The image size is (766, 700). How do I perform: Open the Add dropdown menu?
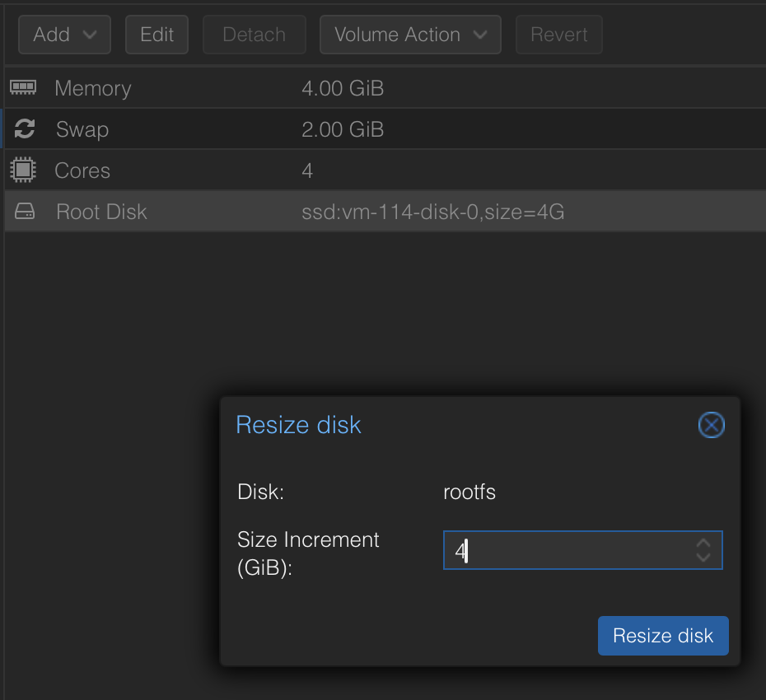click(x=65, y=35)
